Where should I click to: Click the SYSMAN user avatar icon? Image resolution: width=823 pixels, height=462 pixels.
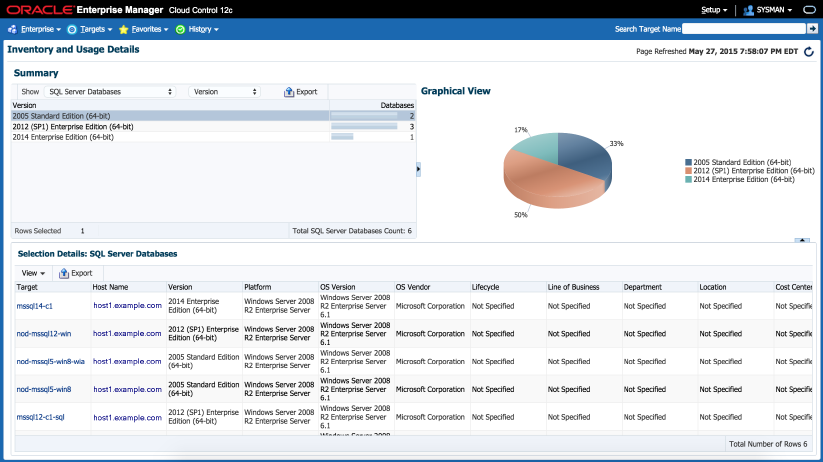(748, 10)
